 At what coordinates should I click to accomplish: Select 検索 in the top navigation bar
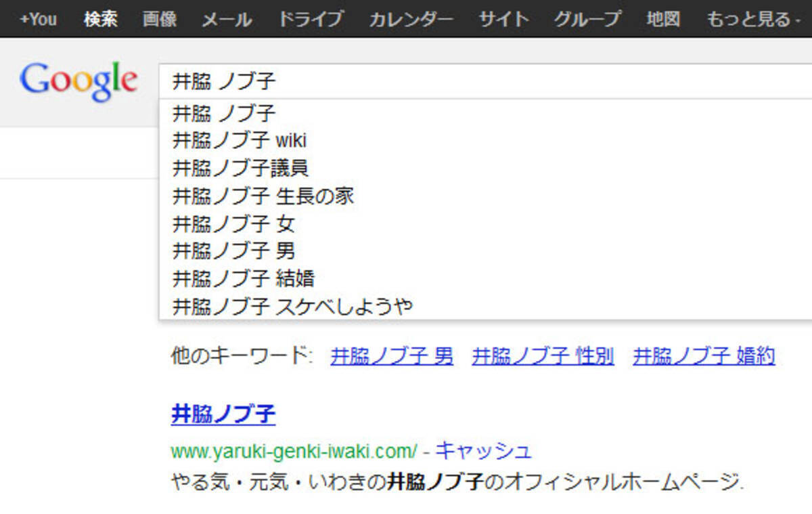coord(100,18)
